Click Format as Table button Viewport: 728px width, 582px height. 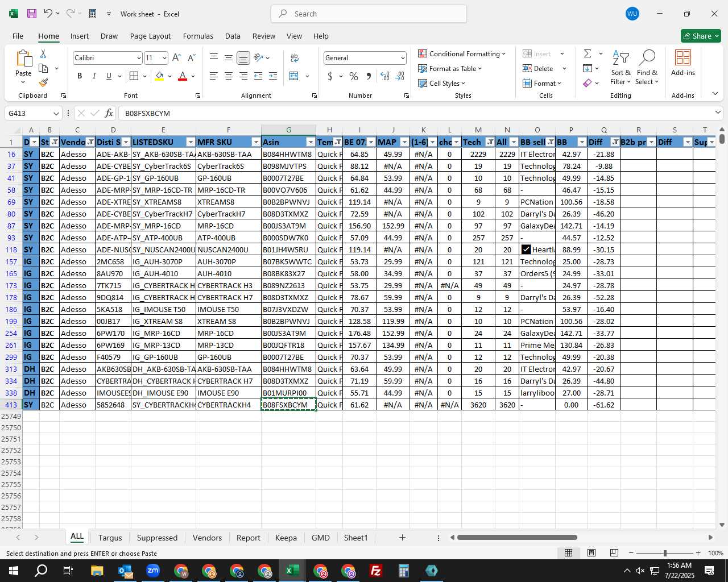450,69
